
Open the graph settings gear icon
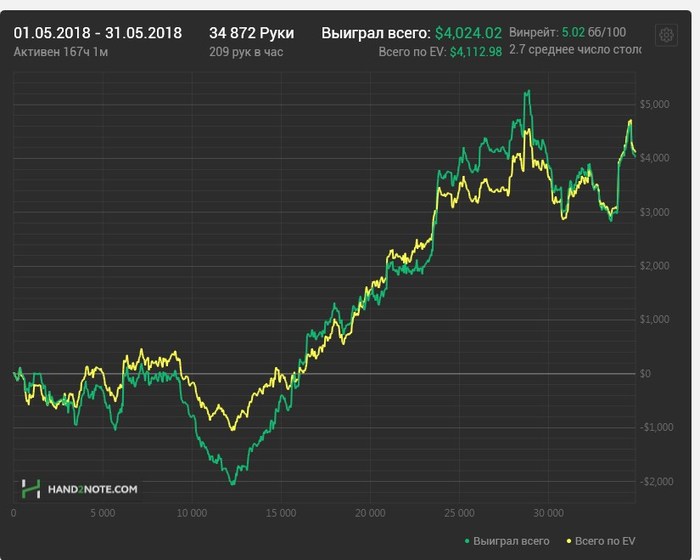pyautogui.click(x=666, y=35)
